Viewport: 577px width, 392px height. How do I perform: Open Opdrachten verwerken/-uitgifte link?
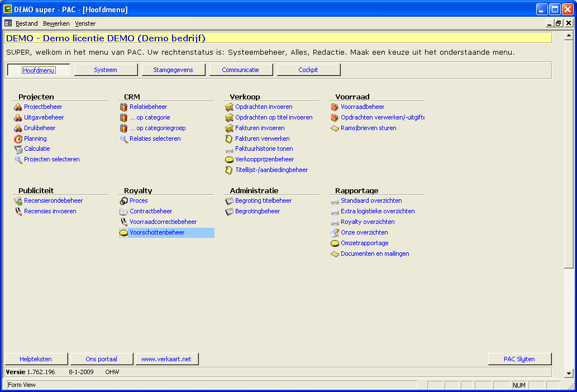[x=383, y=117]
